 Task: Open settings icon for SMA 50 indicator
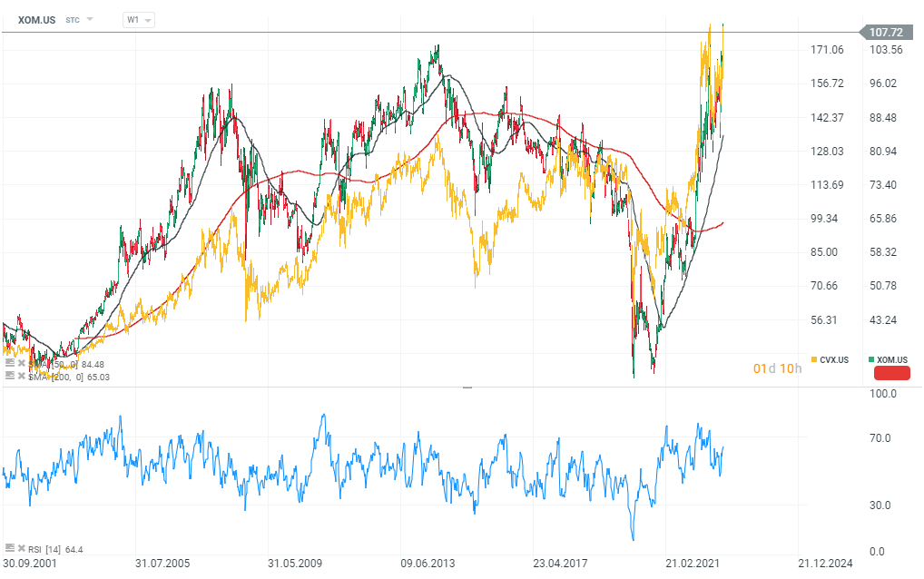9,363
